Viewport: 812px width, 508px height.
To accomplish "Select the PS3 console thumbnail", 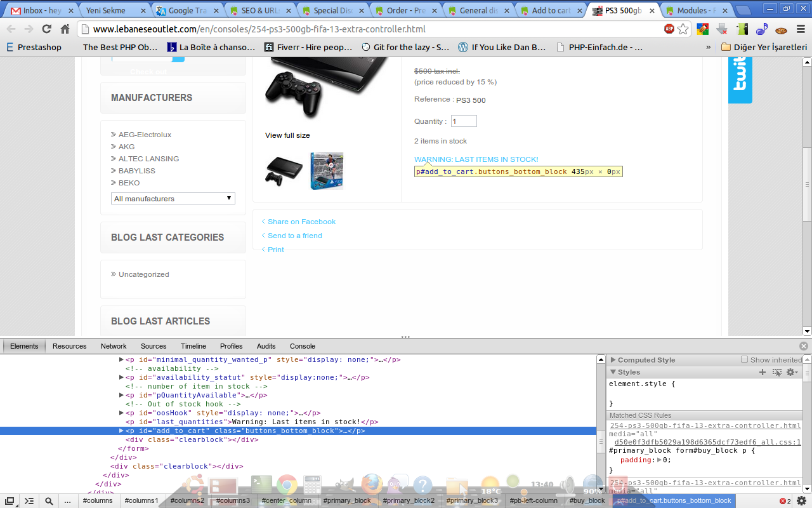I will [x=284, y=171].
